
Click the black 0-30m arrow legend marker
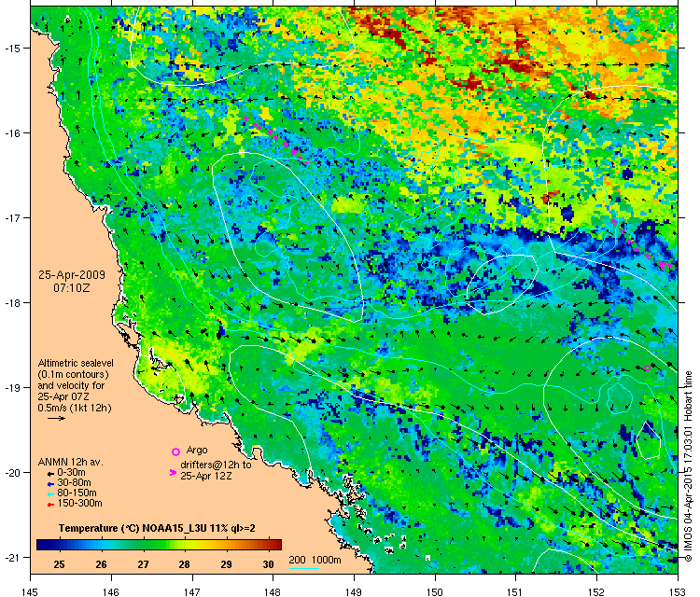[51, 474]
